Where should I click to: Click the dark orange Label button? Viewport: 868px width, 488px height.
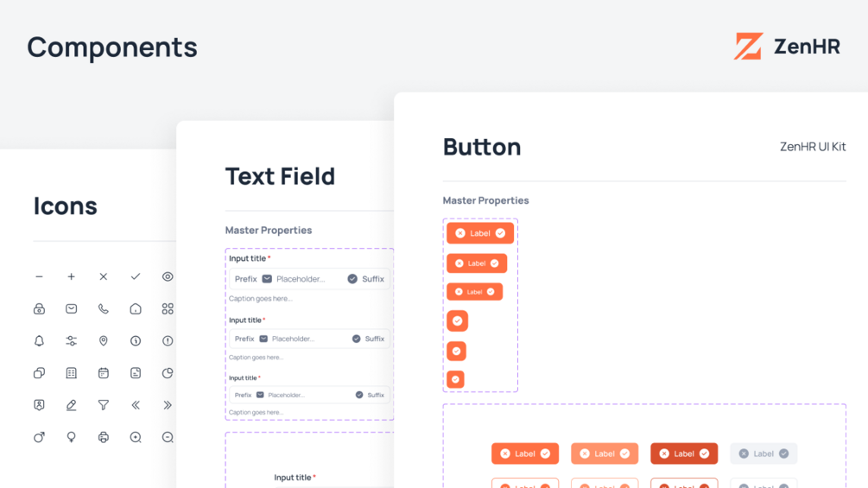[x=684, y=453]
